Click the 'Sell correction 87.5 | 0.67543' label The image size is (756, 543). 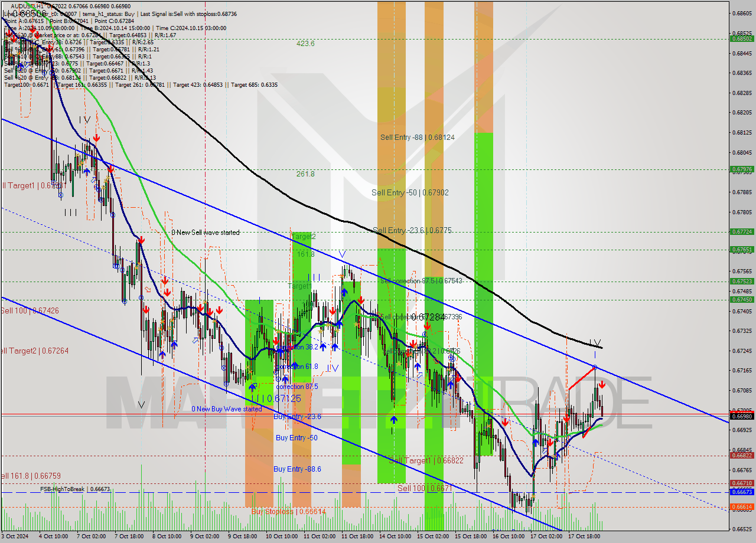click(x=421, y=281)
